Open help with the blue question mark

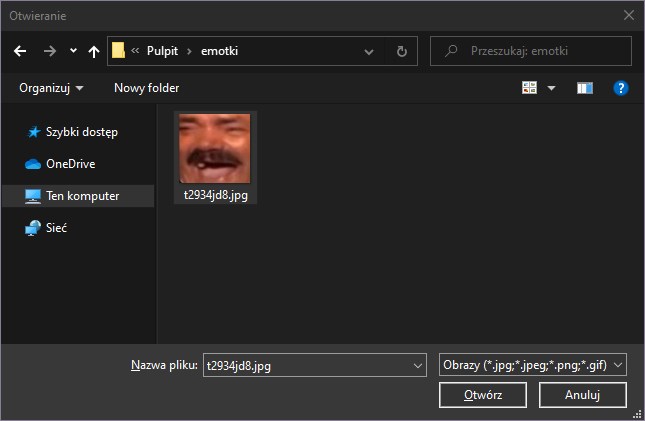pos(621,88)
